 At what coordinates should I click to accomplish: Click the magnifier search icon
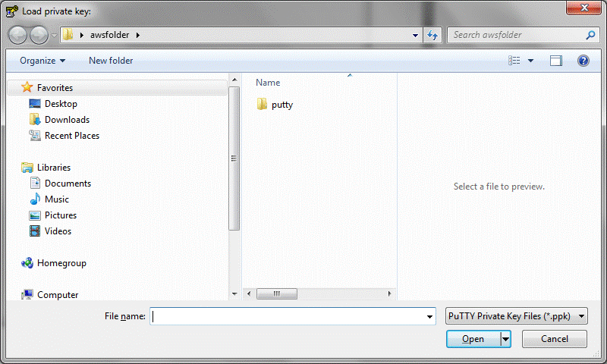pyautogui.click(x=590, y=35)
